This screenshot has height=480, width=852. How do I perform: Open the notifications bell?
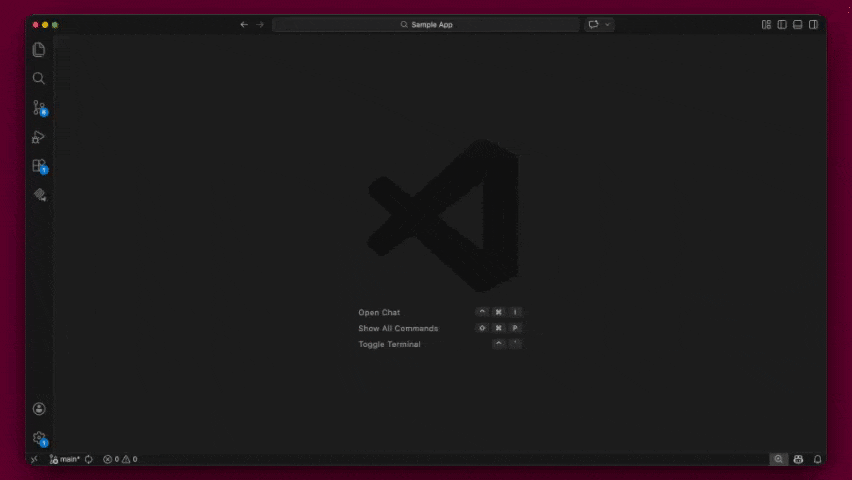817,459
